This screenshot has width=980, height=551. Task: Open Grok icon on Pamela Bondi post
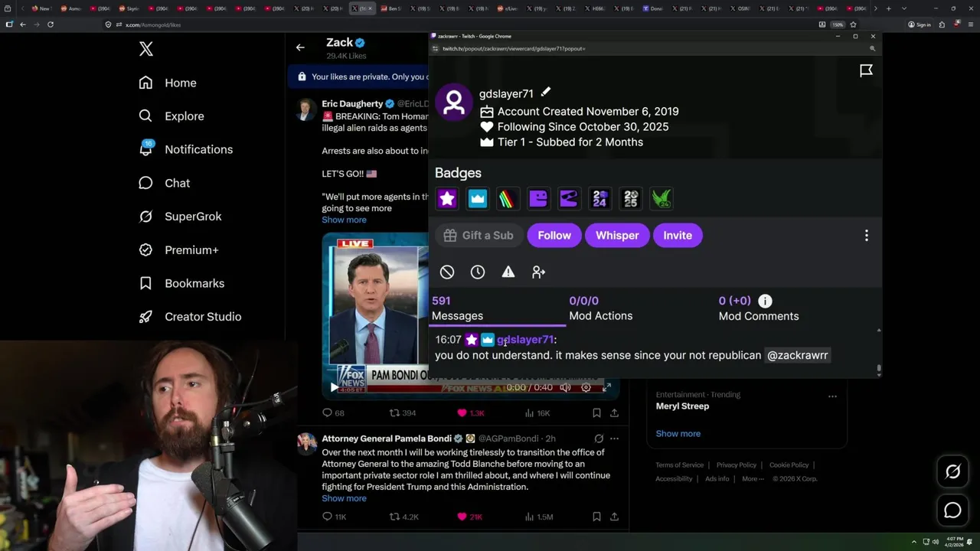coord(599,439)
